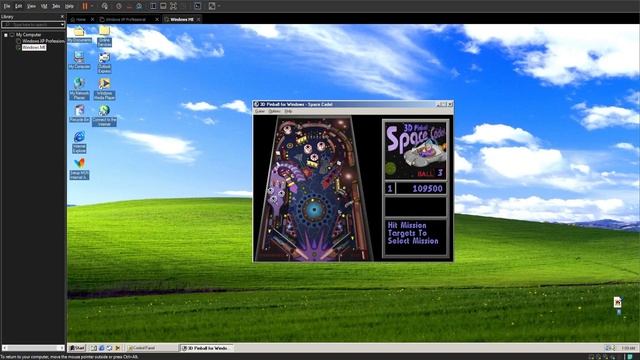Image resolution: width=640 pixels, height=360 pixels.
Task: Click the Online Services desktop folder
Action: [104, 36]
